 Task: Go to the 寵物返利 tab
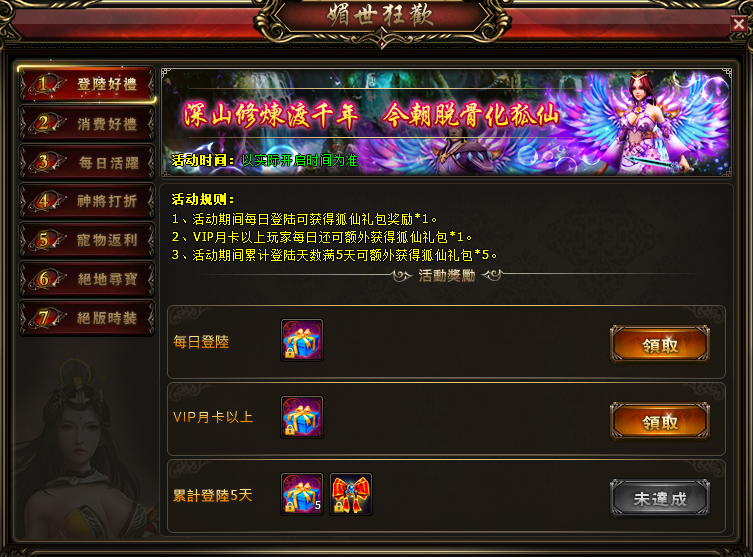[87, 240]
